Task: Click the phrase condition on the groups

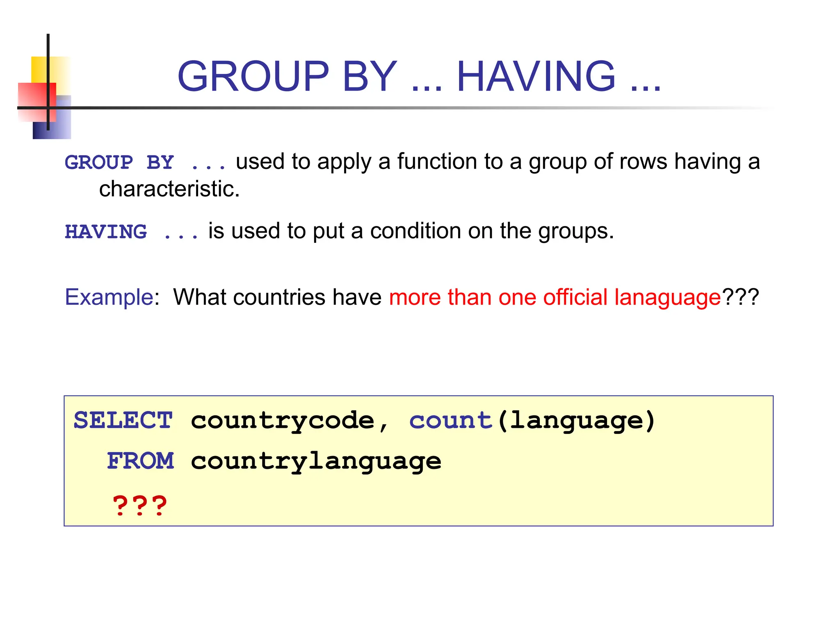Action: [491, 231]
